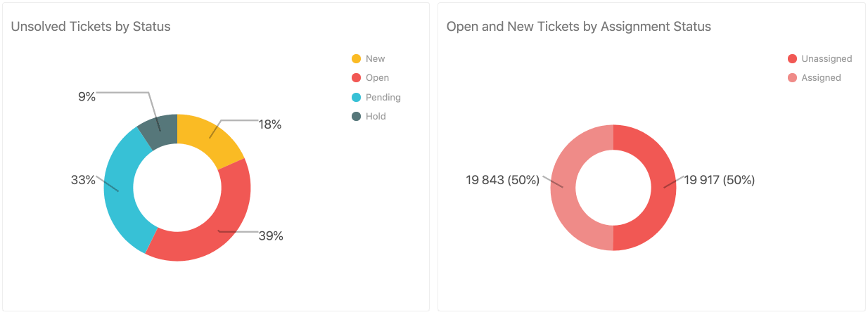This screenshot has height=329, width=868.
Task: Click the yellow New legend dot
Action: (356, 59)
